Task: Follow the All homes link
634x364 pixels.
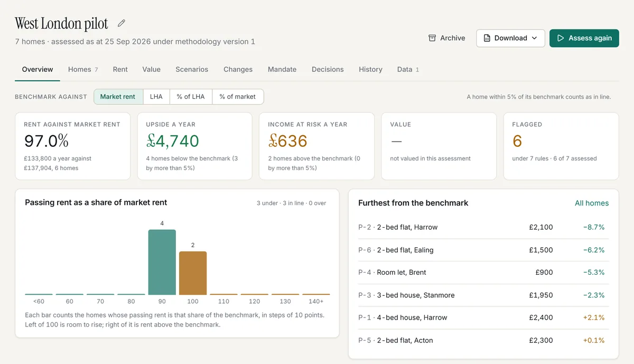Action: coord(592,203)
